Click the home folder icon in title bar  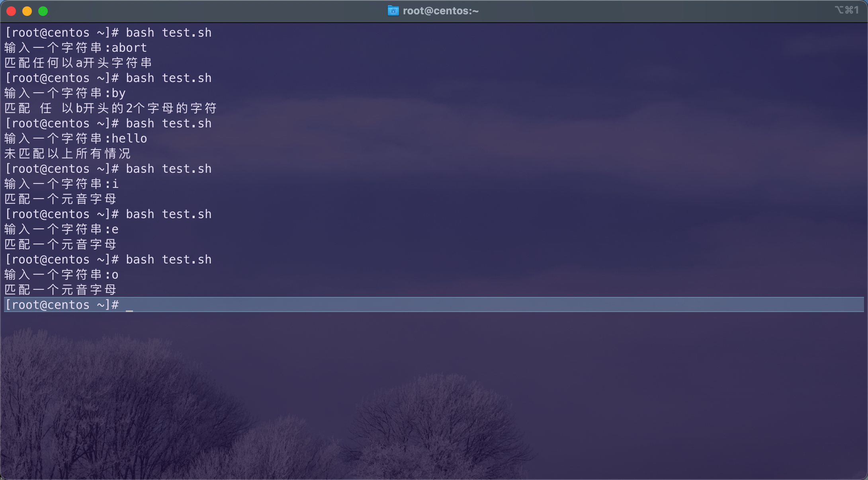tap(393, 11)
